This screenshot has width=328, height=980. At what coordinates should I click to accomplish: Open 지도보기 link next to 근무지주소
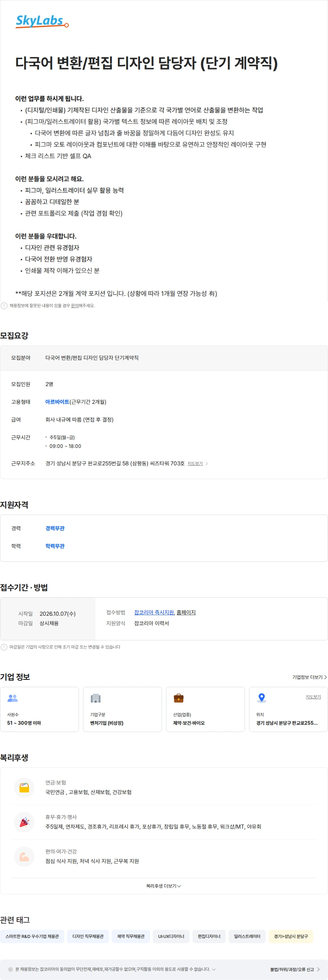[195, 463]
